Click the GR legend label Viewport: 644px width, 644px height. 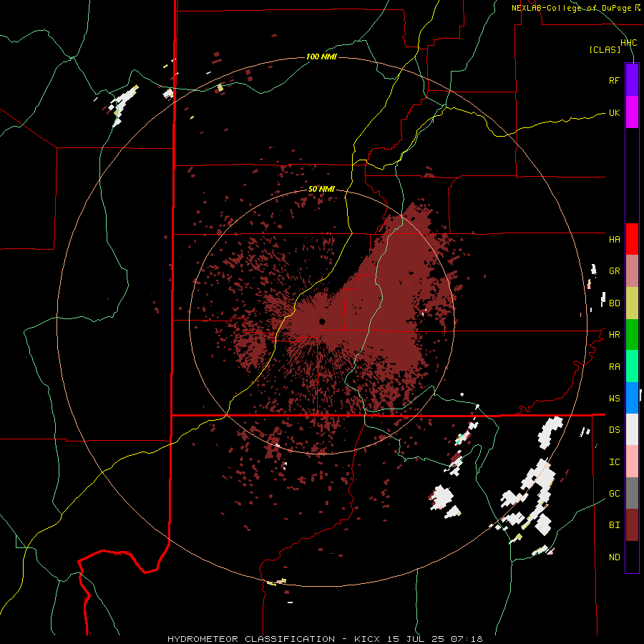[x=614, y=271]
